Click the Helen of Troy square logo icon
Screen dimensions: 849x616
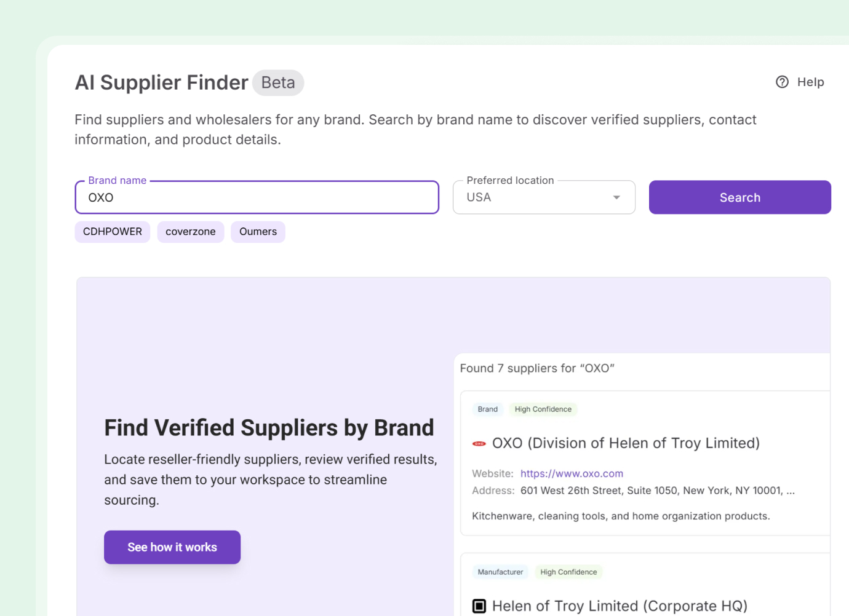click(x=479, y=606)
